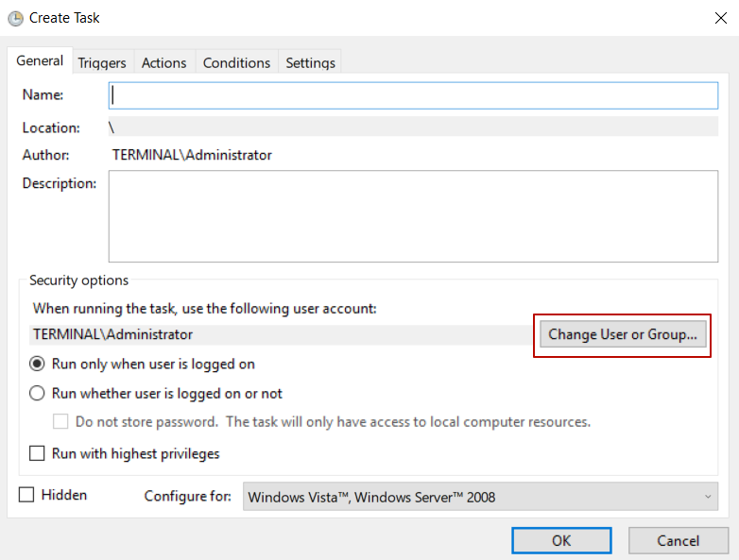739x560 pixels.
Task: Focus the Description text box
Action: tap(413, 215)
